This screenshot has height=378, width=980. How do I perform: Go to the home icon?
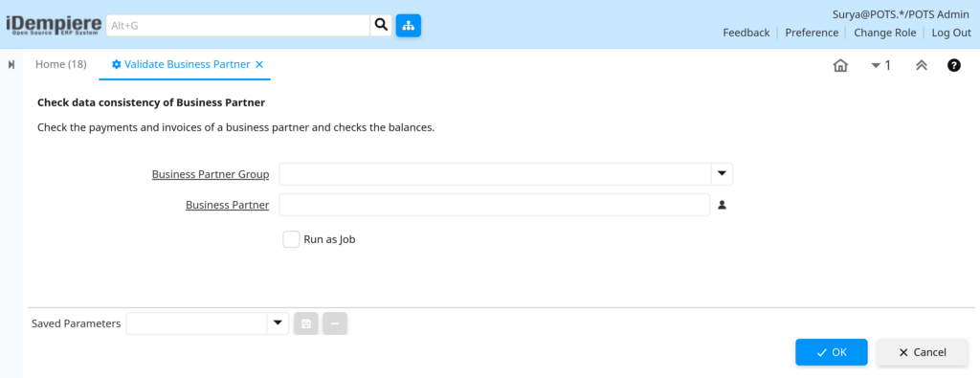coord(840,65)
